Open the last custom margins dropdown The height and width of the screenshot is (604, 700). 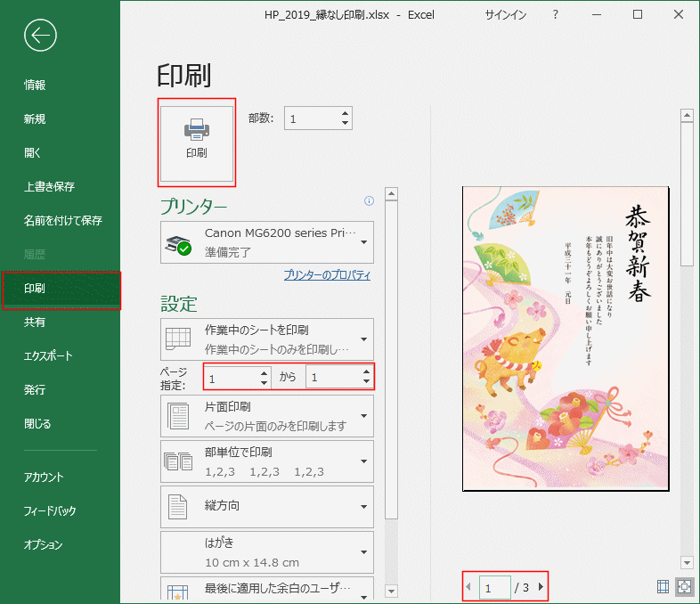tap(267, 589)
